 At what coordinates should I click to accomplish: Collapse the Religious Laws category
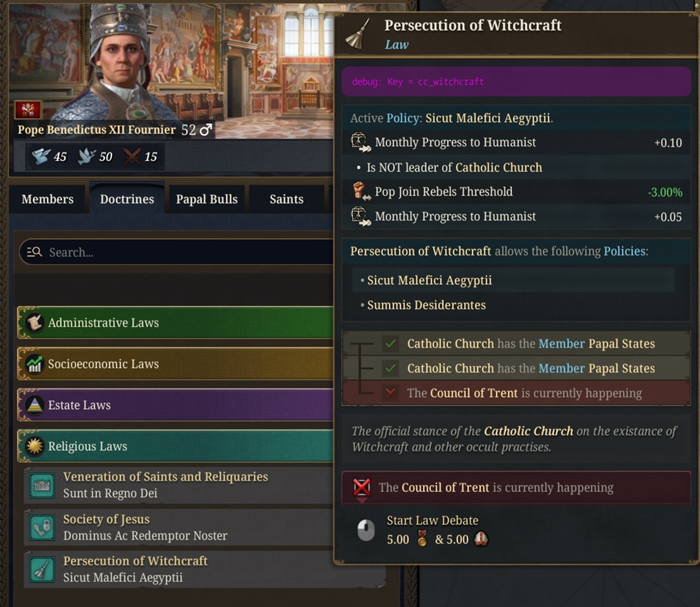176,446
